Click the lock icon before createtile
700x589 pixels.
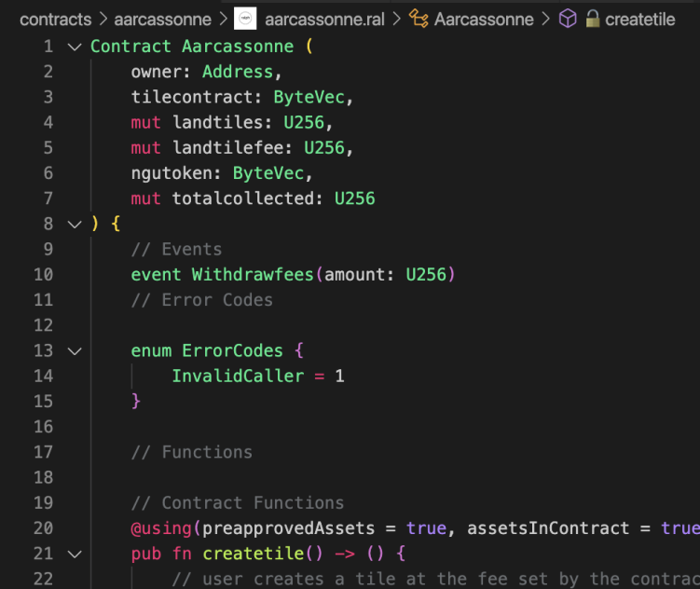(x=593, y=19)
